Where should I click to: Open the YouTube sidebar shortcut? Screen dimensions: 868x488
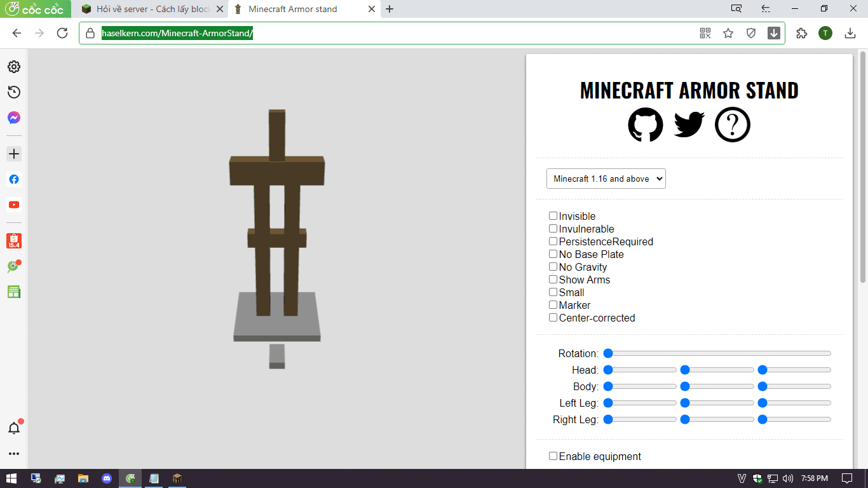[14, 205]
